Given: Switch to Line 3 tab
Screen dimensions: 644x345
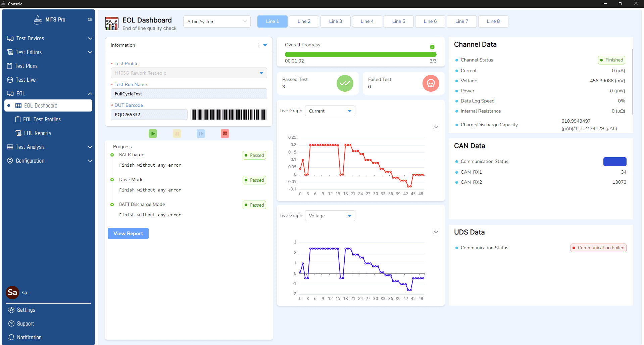Looking at the screenshot, I should (336, 21).
